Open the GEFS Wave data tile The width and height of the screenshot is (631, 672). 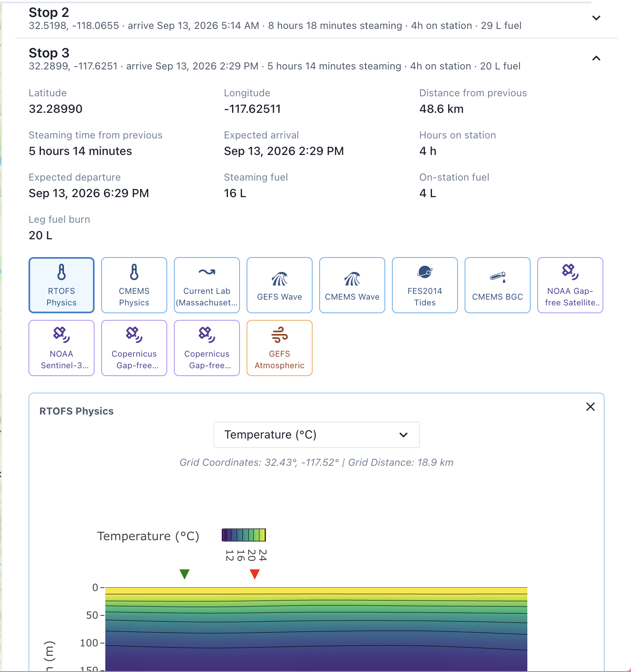click(280, 285)
